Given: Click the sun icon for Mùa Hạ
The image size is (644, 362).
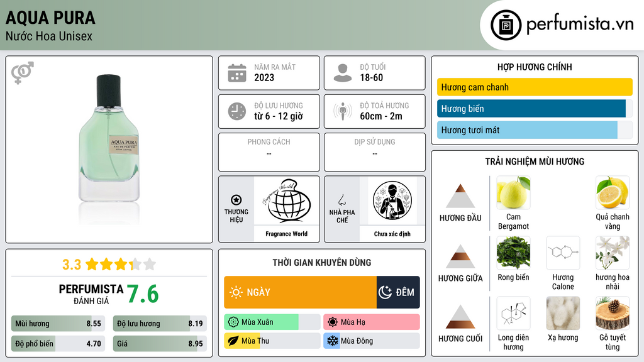Looking at the screenshot, I should pyautogui.click(x=333, y=322).
